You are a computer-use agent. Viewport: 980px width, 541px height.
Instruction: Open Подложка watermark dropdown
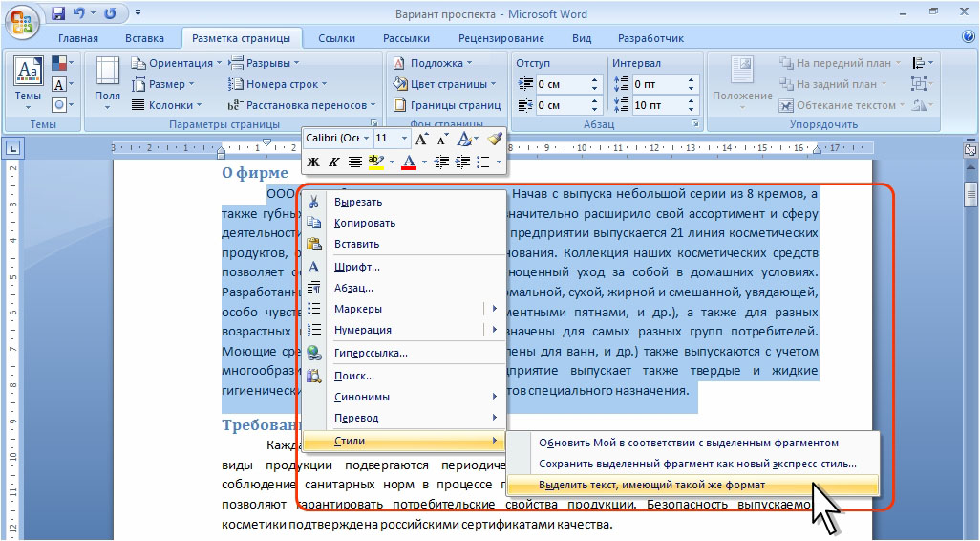click(x=432, y=63)
